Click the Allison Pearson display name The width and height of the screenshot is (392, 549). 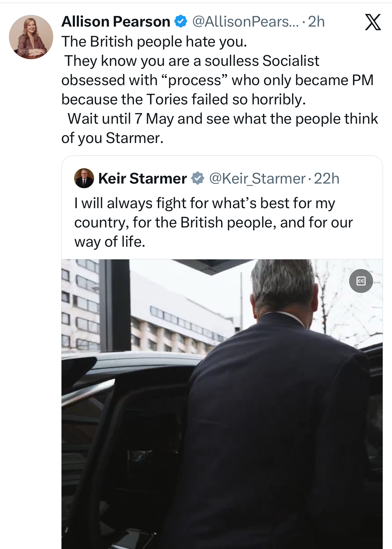(x=116, y=22)
